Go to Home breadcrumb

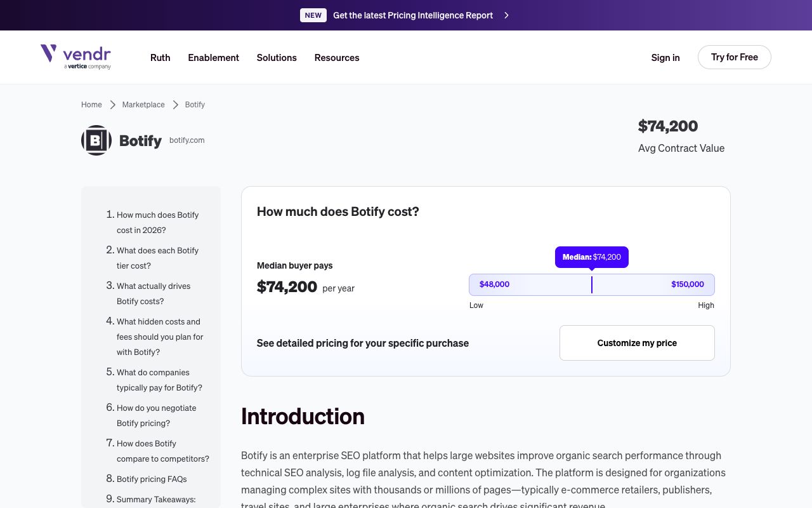tap(91, 105)
